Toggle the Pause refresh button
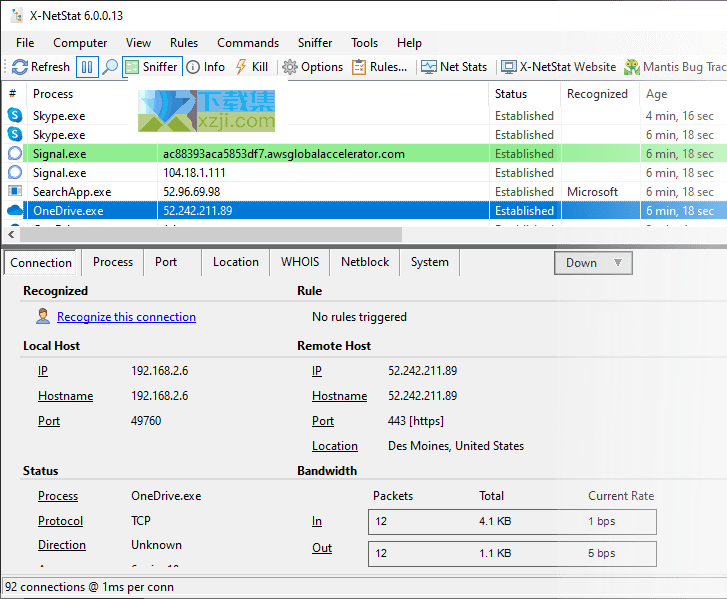Screen dimensions: 727x599 click(87, 67)
